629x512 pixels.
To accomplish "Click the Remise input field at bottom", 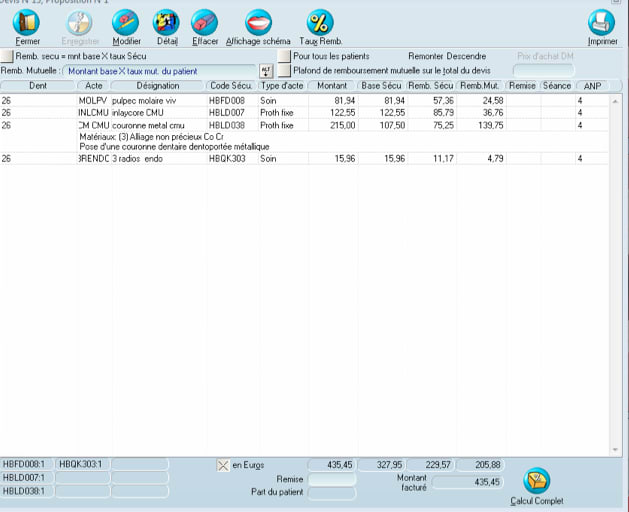I will tap(331, 480).
